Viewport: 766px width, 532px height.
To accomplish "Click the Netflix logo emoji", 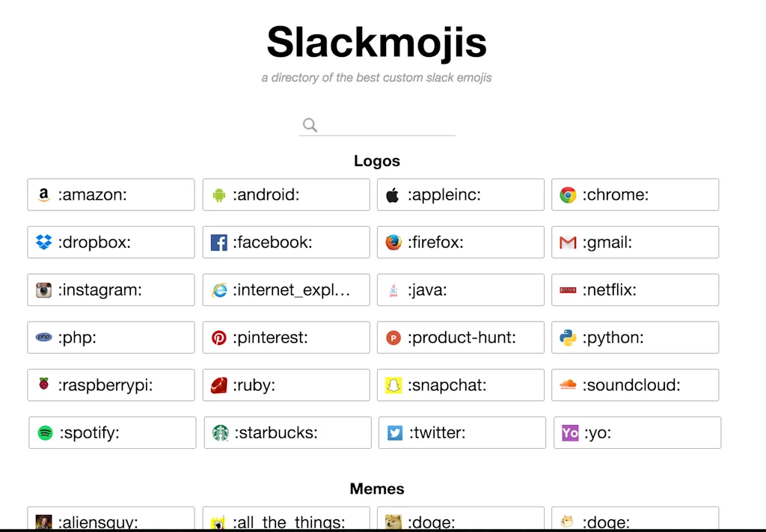I will pyautogui.click(x=568, y=290).
